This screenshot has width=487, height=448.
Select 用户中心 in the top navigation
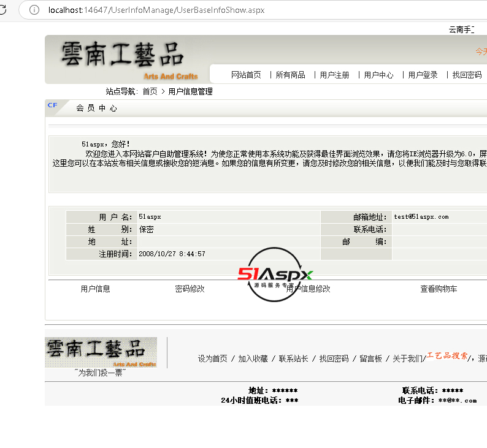(378, 75)
